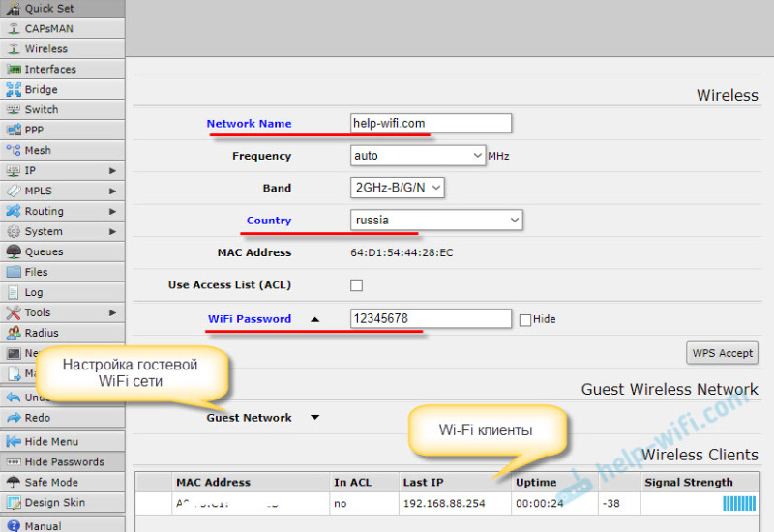
Task: Open the Wireless menu item
Action: click(x=62, y=49)
